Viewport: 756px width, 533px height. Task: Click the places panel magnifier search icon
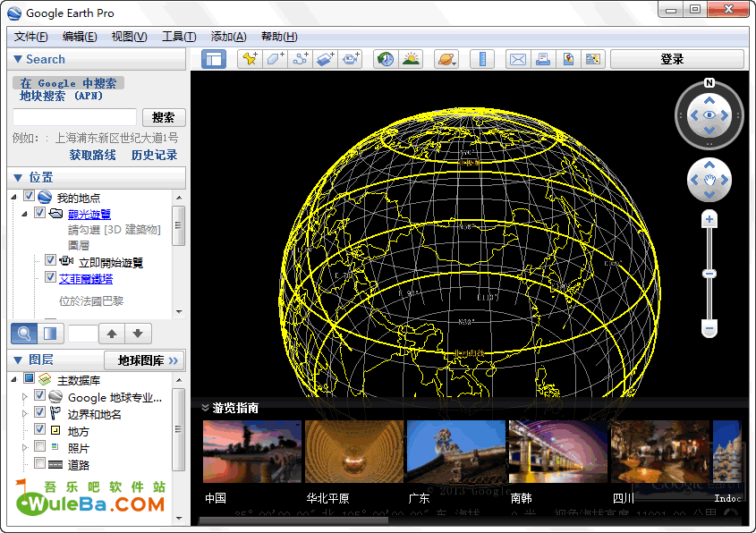[24, 333]
